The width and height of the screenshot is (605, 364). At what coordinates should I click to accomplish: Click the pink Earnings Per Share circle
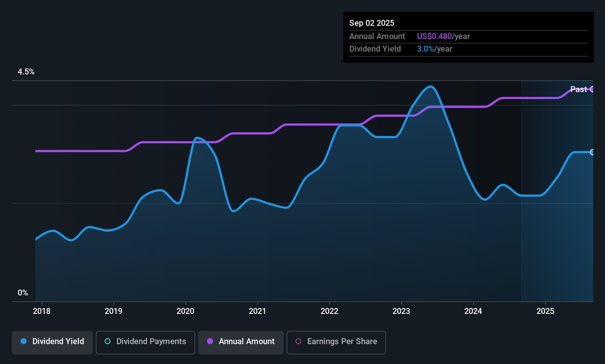tap(298, 341)
